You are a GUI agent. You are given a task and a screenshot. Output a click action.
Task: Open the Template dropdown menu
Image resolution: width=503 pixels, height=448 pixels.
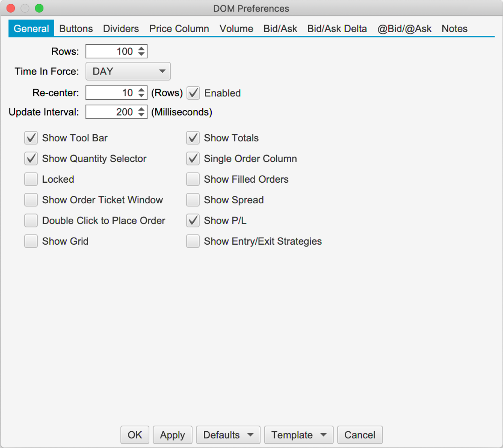(299, 435)
